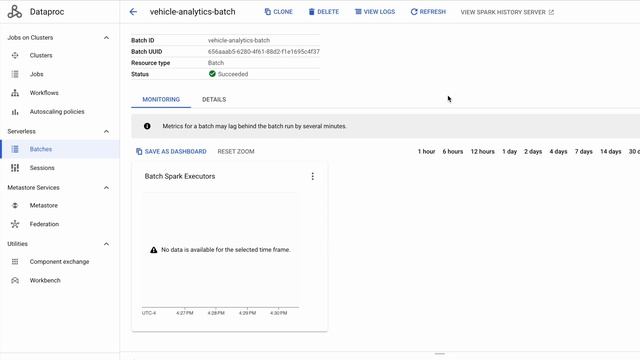Click the Batch Spark Executors chart title
Screen dimensions: 640x360
pos(180,176)
